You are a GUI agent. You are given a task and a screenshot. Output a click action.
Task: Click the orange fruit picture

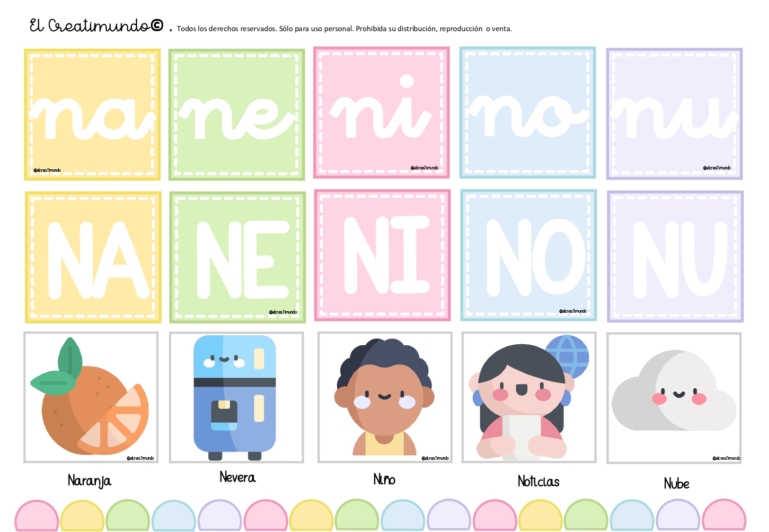91,397
